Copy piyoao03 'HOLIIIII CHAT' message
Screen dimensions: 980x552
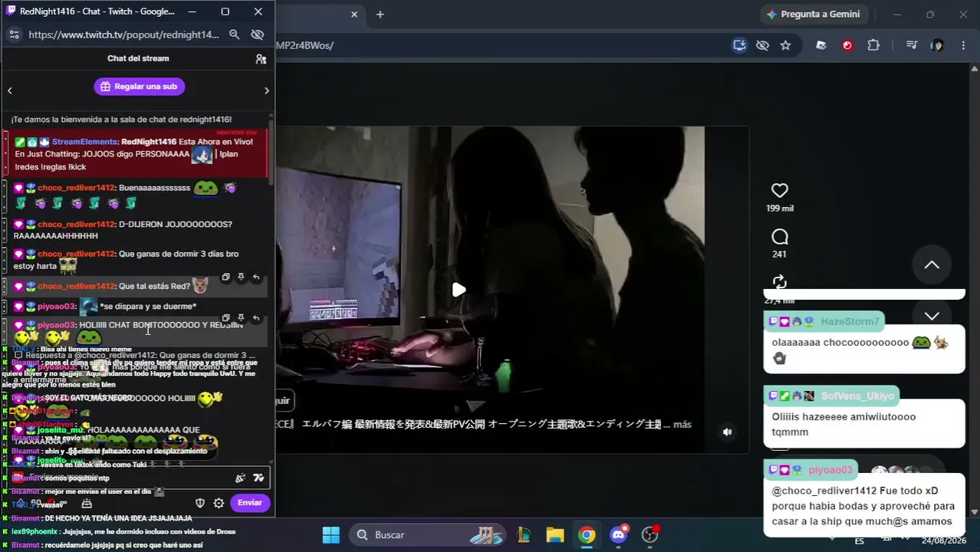pos(225,317)
